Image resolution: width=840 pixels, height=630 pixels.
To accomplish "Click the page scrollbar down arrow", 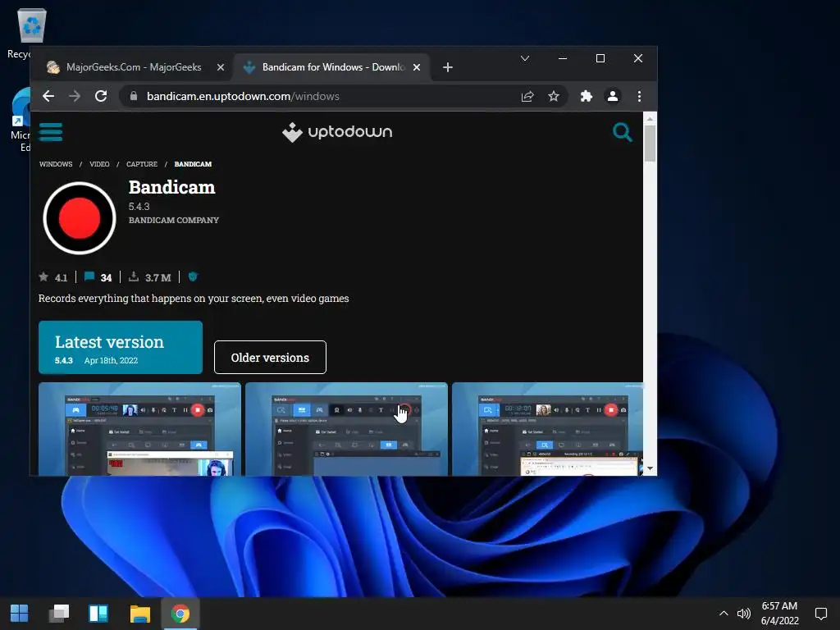I will click(650, 468).
